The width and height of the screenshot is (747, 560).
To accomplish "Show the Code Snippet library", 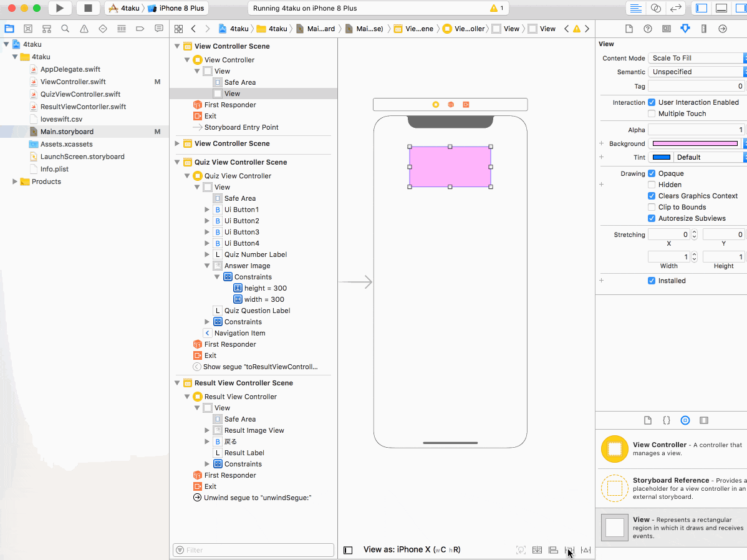I will [667, 420].
